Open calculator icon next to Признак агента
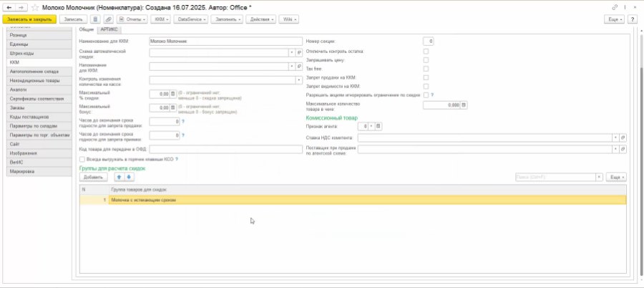Image resolution: width=644 pixels, height=288 pixels. (x=379, y=126)
